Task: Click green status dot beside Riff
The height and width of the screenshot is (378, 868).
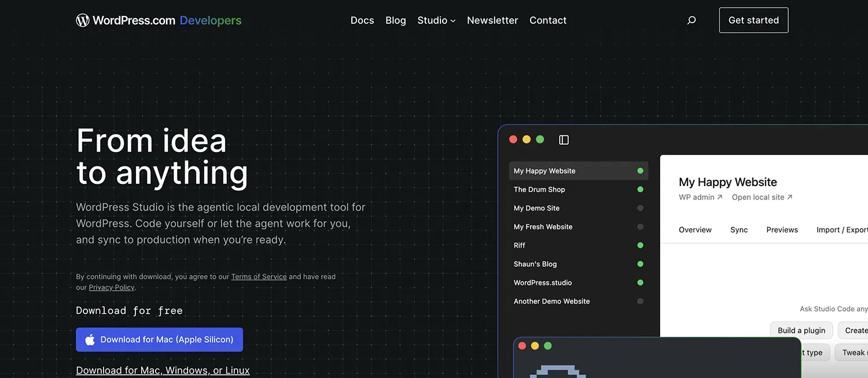Action: tap(640, 245)
